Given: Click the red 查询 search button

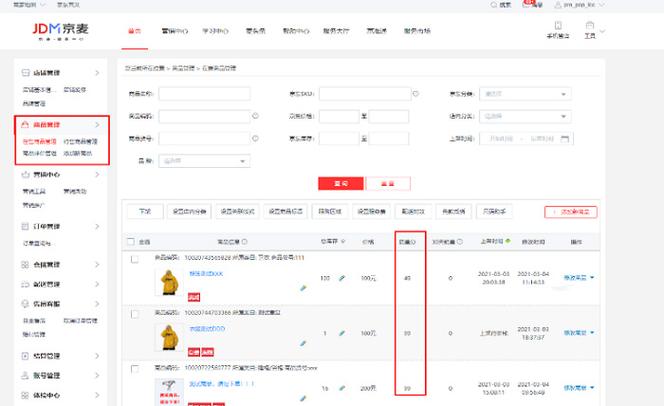Looking at the screenshot, I should [x=341, y=183].
